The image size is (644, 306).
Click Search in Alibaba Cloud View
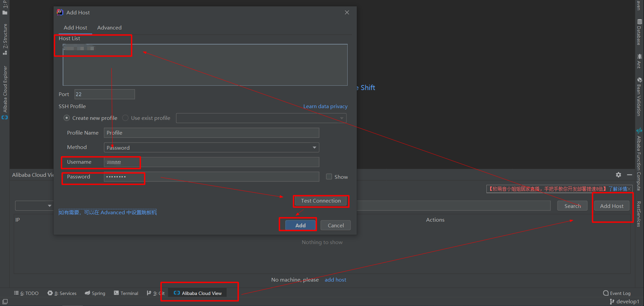(x=572, y=206)
